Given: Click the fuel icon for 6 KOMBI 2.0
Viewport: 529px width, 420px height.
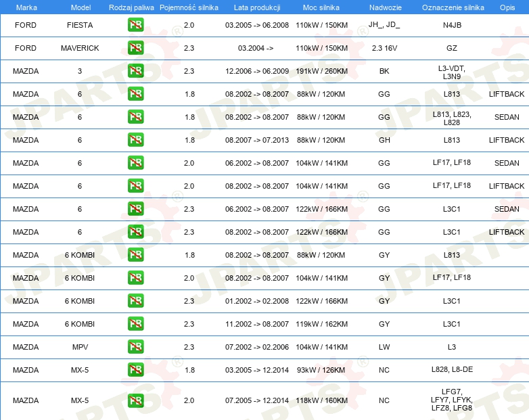Looking at the screenshot, I should 135,278.
